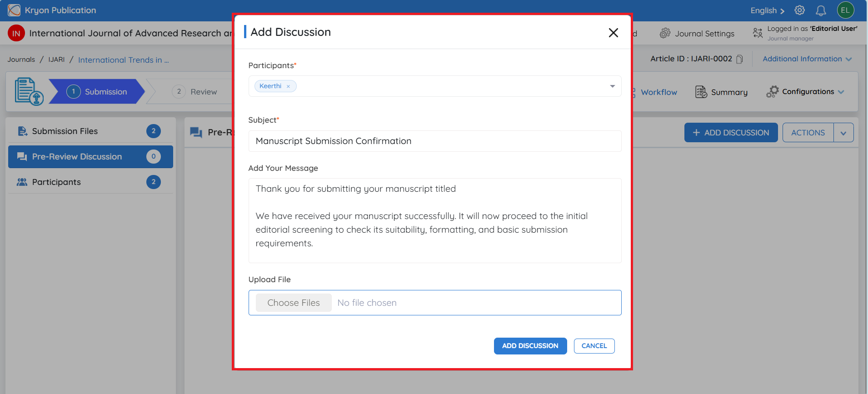Click Submission Files count badge
868x394 pixels.
pyautogui.click(x=154, y=131)
